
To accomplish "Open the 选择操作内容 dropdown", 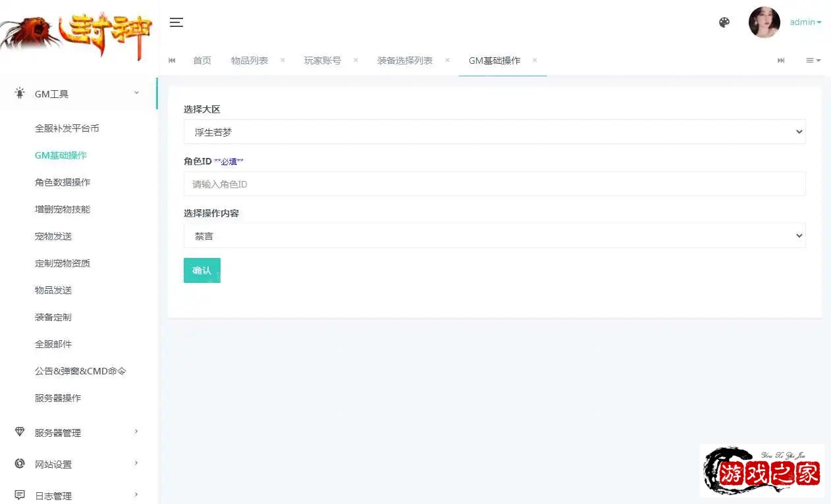I will (x=494, y=236).
